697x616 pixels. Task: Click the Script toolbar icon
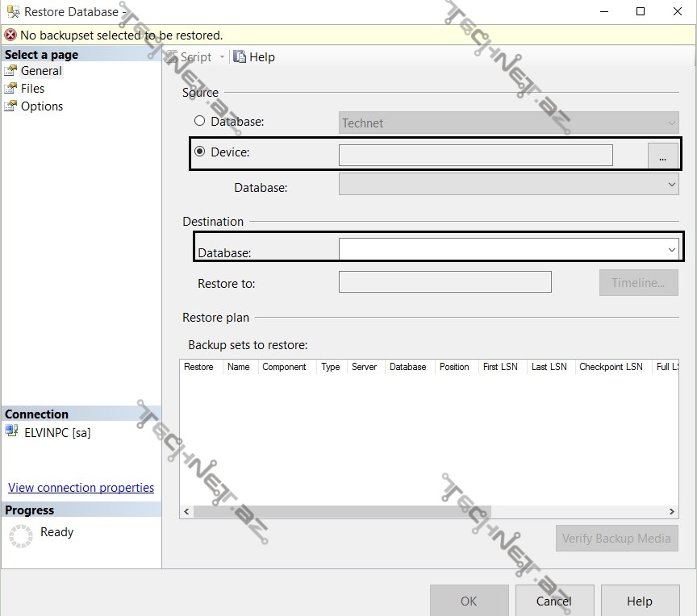coord(172,56)
